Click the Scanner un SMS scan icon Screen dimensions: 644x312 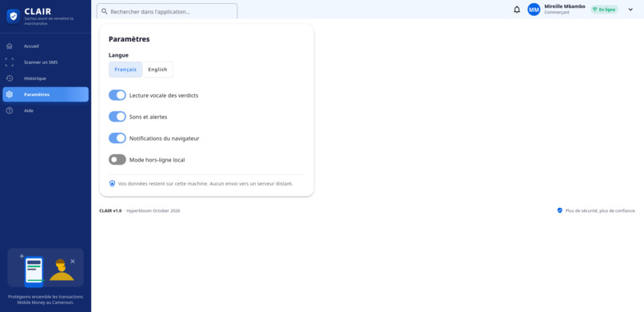[x=10, y=62]
